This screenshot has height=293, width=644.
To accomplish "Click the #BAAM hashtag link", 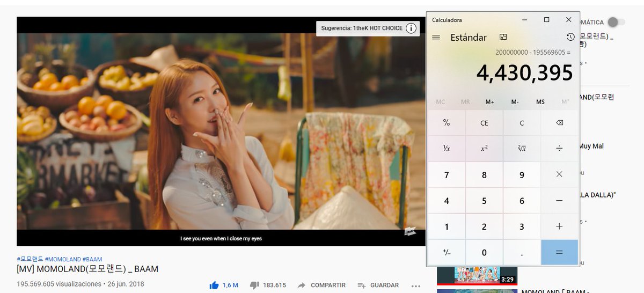I will [x=92, y=259].
